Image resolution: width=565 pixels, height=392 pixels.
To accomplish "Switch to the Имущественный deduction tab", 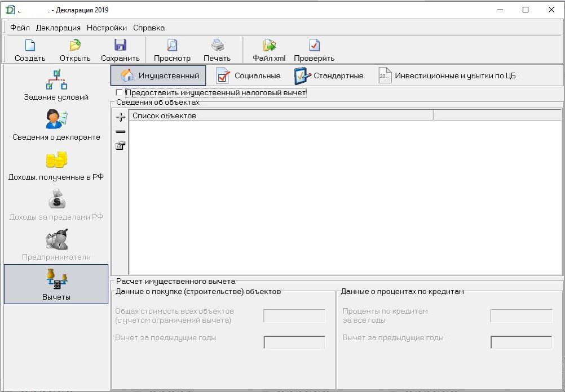I will [x=158, y=75].
